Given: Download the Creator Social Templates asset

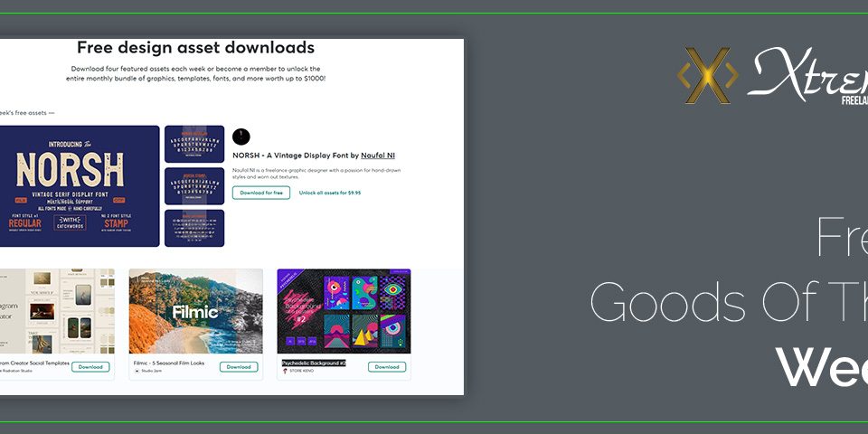Looking at the screenshot, I should click(x=90, y=367).
